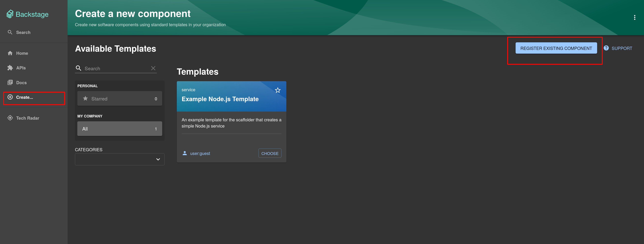Choose the Example Node.js Template
644x244 pixels.
coord(270,153)
